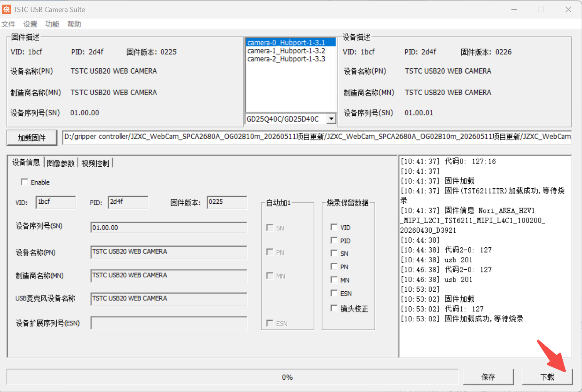Click the PID input field 2d4f
This screenshot has height=392, width=582.
[x=128, y=202]
